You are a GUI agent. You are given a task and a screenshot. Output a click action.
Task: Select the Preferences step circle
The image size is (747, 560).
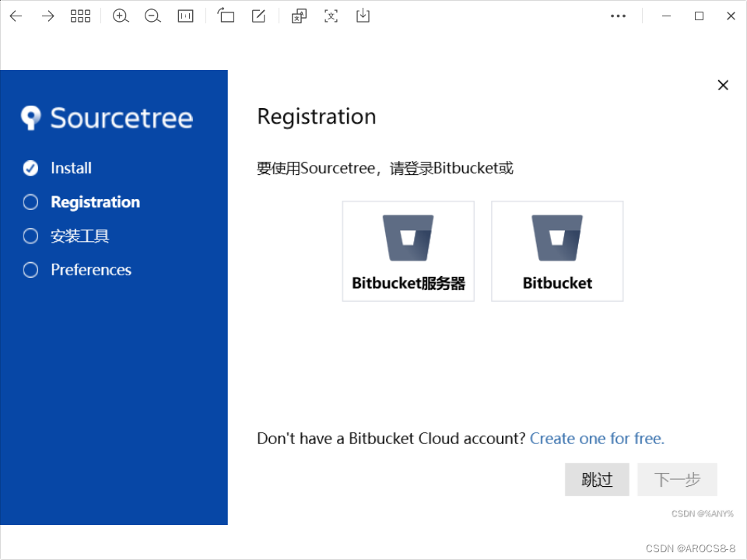(x=30, y=270)
